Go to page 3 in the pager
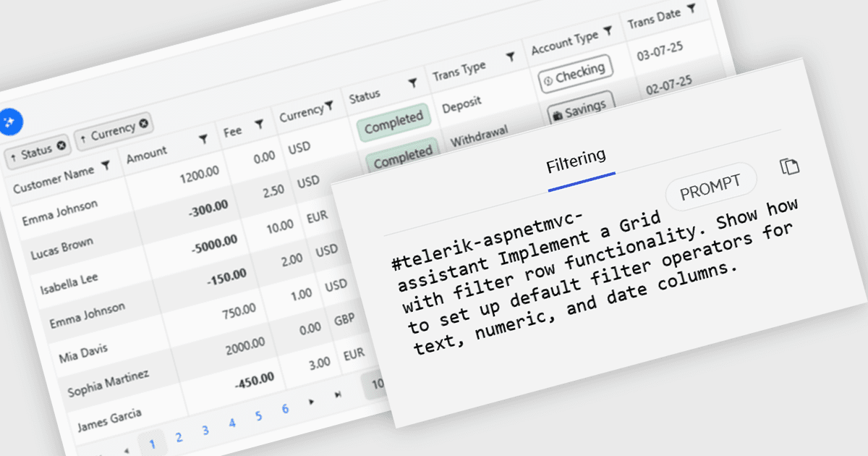 [x=205, y=430]
